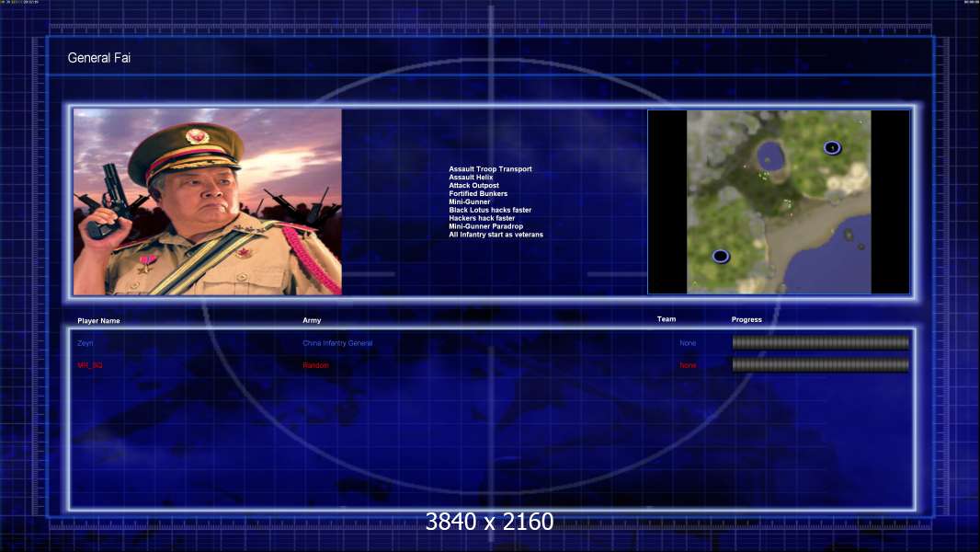Click the red player name in second row

pos(90,365)
